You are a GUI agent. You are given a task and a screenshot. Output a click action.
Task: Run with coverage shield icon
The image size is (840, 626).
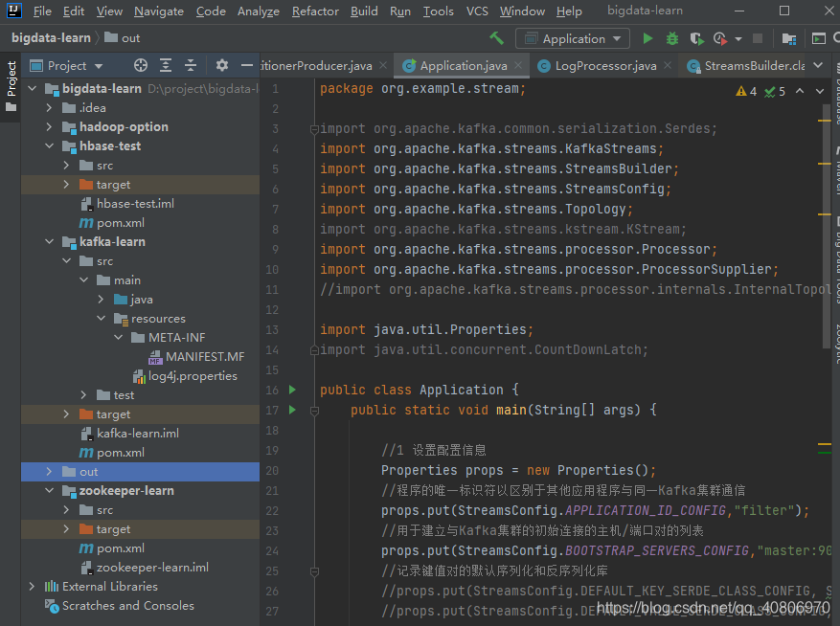(696, 38)
